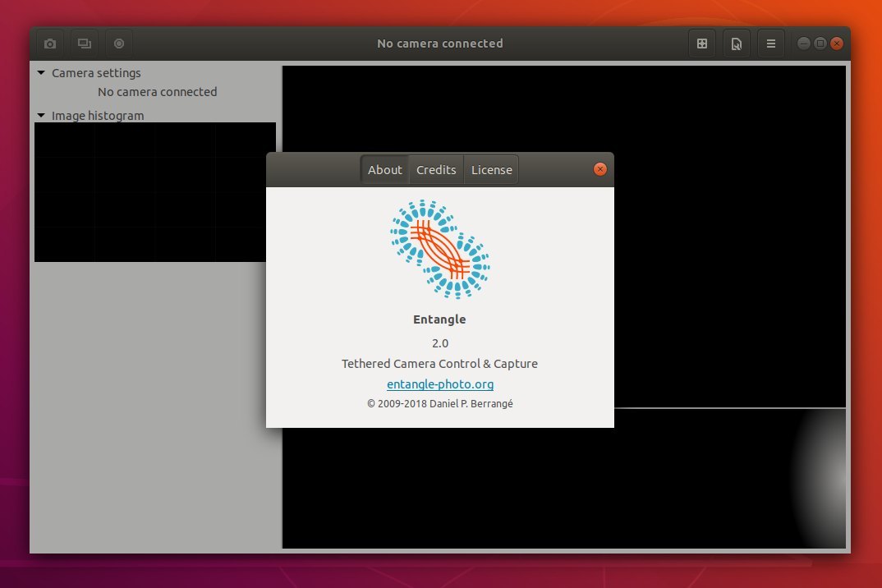Viewport: 882px width, 588px height.
Task: Click the 'No camera connected' sidebar text
Action: [158, 92]
